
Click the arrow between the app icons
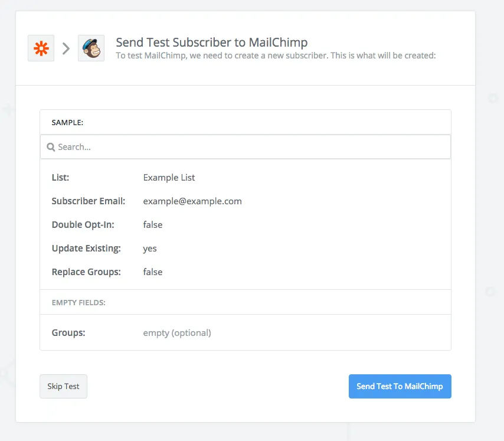tap(66, 48)
